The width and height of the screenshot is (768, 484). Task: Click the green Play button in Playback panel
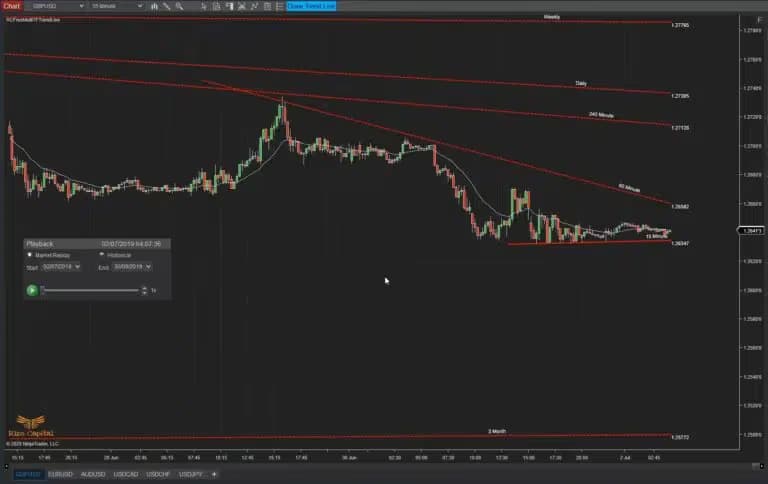32,290
